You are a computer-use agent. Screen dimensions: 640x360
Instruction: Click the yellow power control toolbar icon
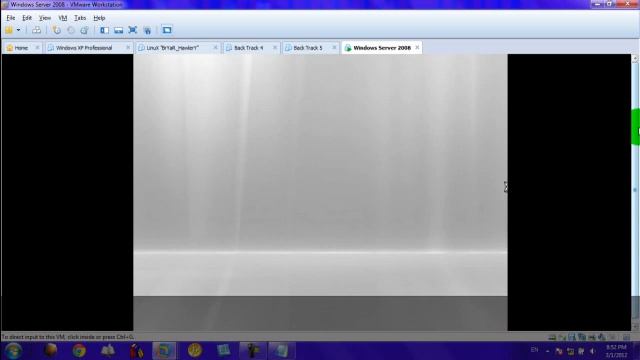coord(9,30)
